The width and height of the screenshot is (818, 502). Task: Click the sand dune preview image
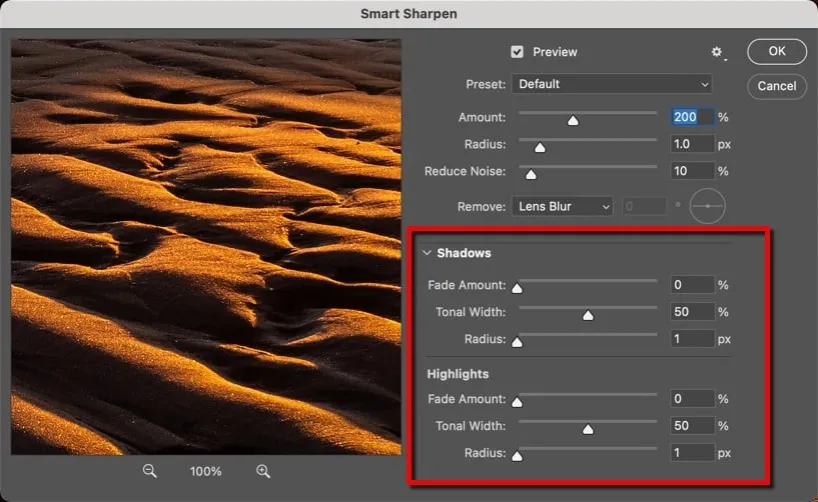(x=206, y=246)
